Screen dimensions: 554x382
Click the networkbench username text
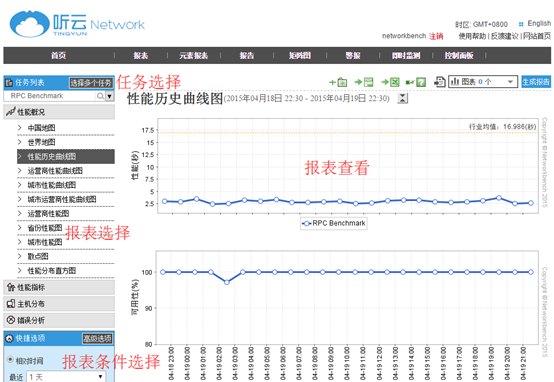click(x=404, y=36)
